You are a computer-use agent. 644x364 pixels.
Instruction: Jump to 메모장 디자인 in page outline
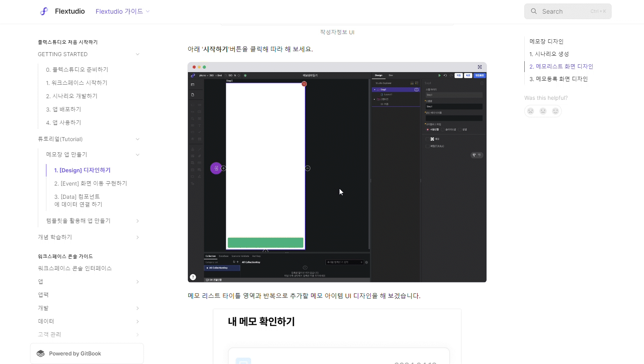coord(546,41)
